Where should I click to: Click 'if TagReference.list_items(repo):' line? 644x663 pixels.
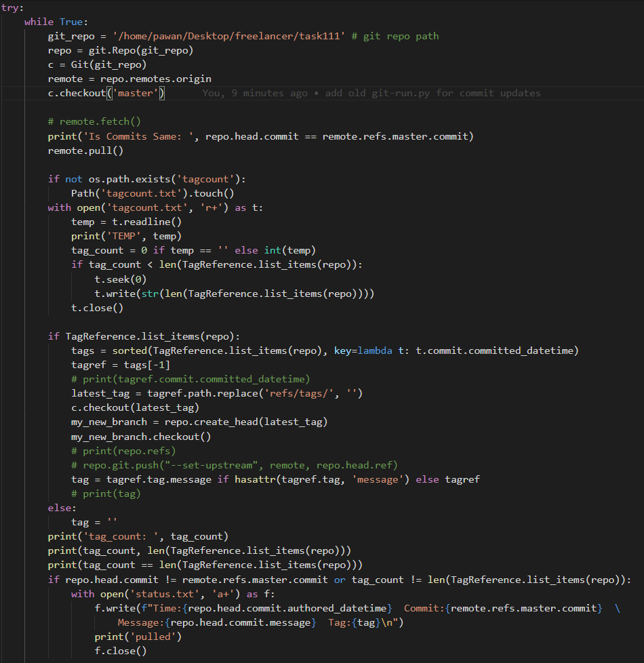click(144, 336)
